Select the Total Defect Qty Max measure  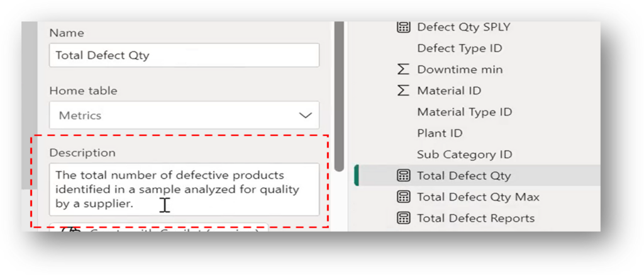click(478, 197)
